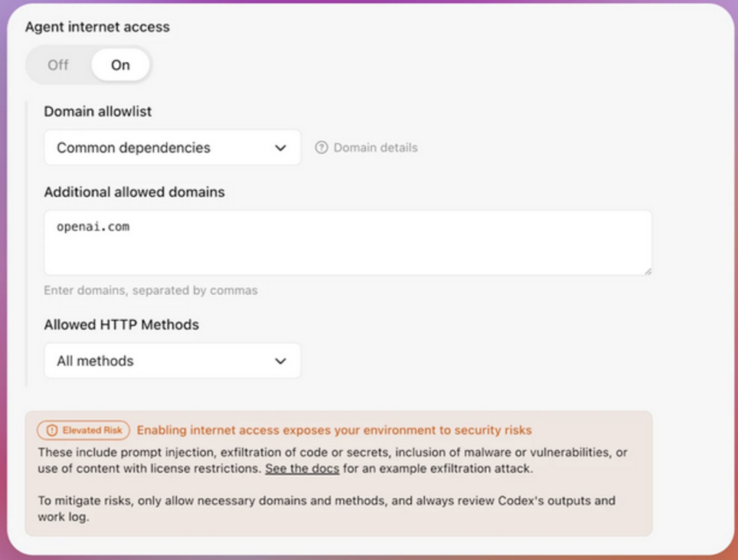Click the chevron arrow beside Common dependencies
This screenshot has width=738, height=560.
pos(280,148)
